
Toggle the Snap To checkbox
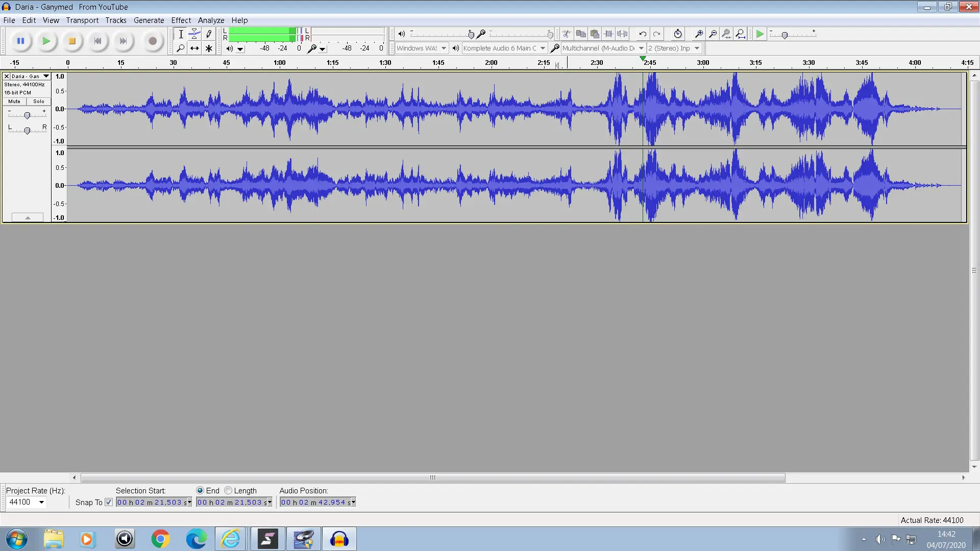click(x=109, y=503)
